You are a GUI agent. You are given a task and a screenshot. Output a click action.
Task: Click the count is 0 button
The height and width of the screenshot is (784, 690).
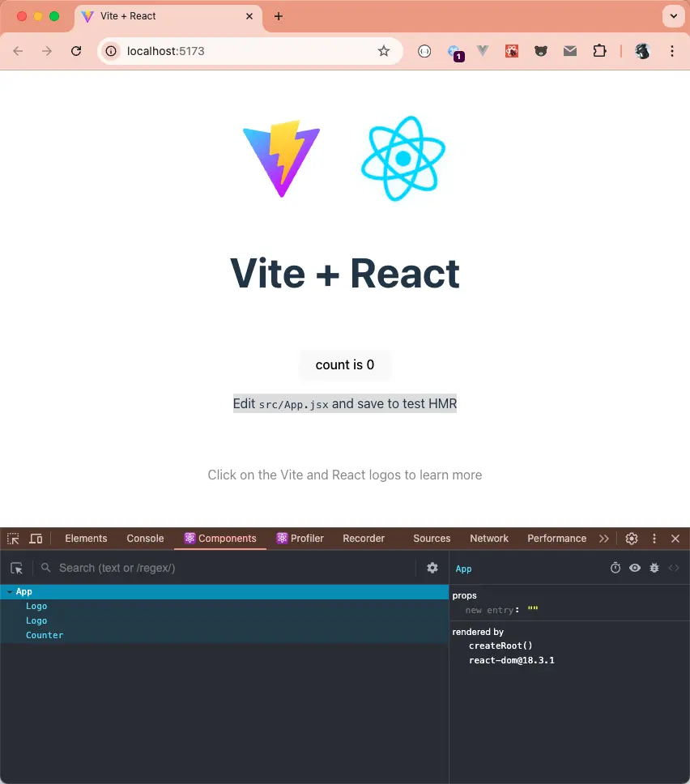345,364
